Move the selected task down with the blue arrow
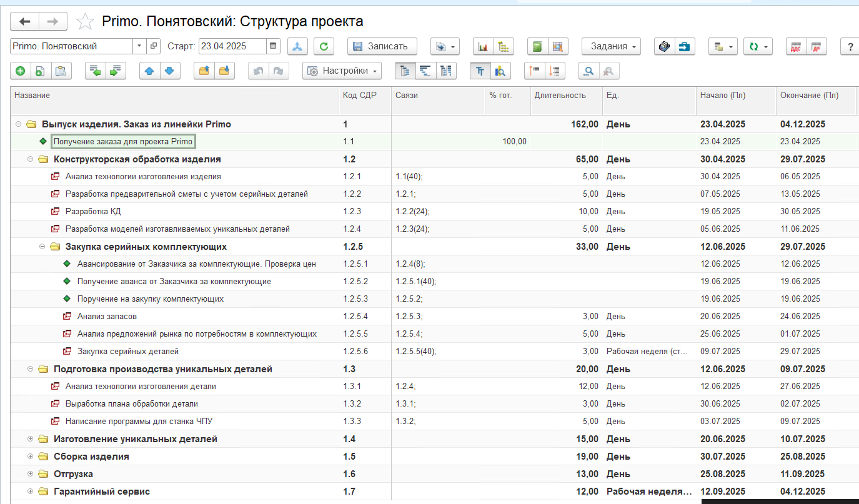The width and height of the screenshot is (859, 504). tap(169, 71)
